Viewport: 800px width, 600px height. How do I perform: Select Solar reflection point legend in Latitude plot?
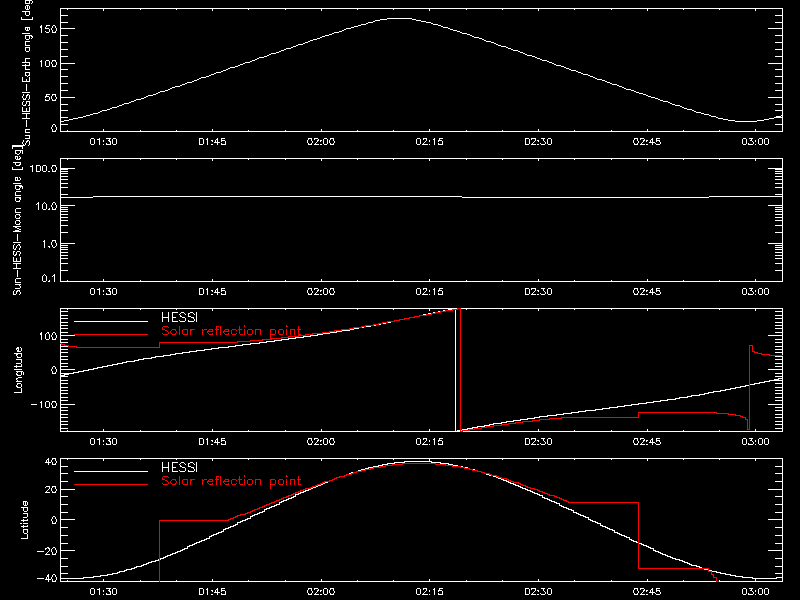[x=231, y=481]
